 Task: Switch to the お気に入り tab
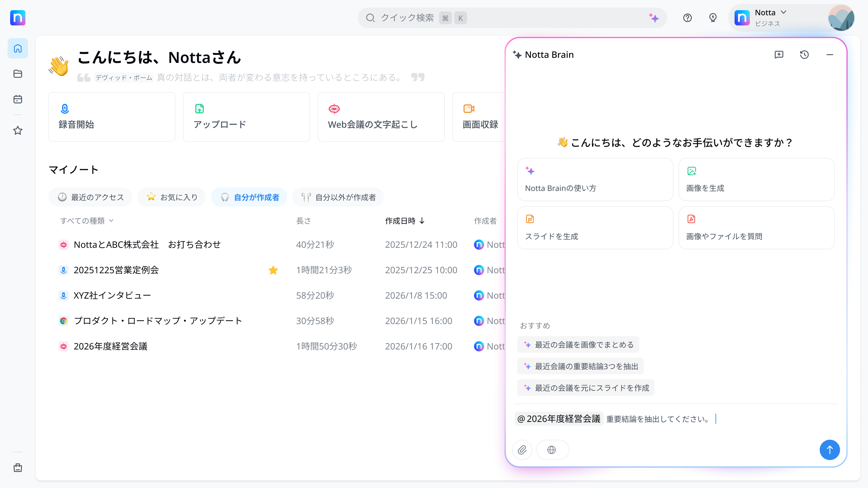coord(172,197)
